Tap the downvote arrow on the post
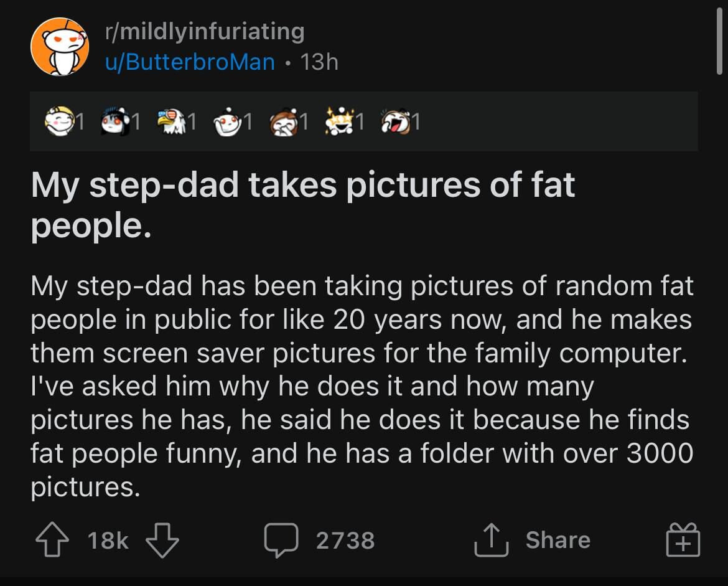The width and height of the screenshot is (728, 586). pyautogui.click(x=162, y=540)
